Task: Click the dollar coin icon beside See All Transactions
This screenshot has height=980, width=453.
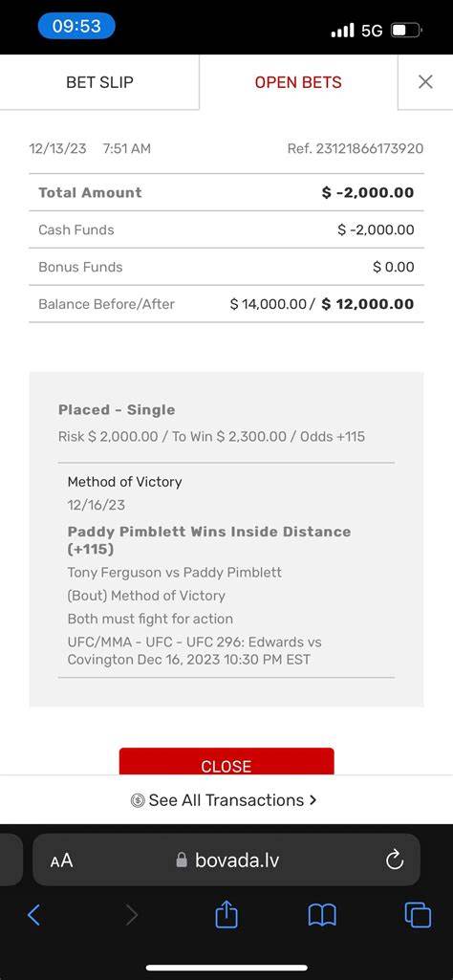Action: pyautogui.click(x=138, y=800)
